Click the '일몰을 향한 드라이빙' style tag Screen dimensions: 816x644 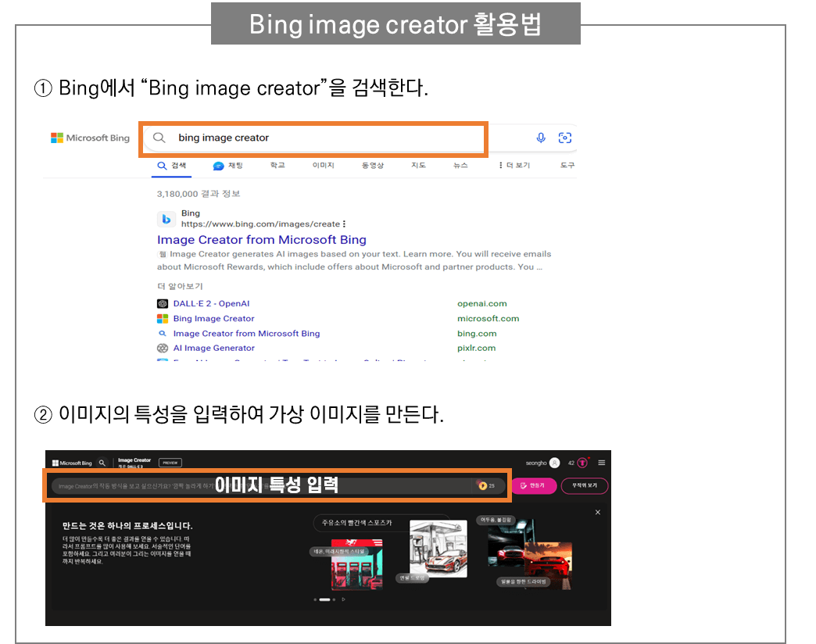[523, 581]
